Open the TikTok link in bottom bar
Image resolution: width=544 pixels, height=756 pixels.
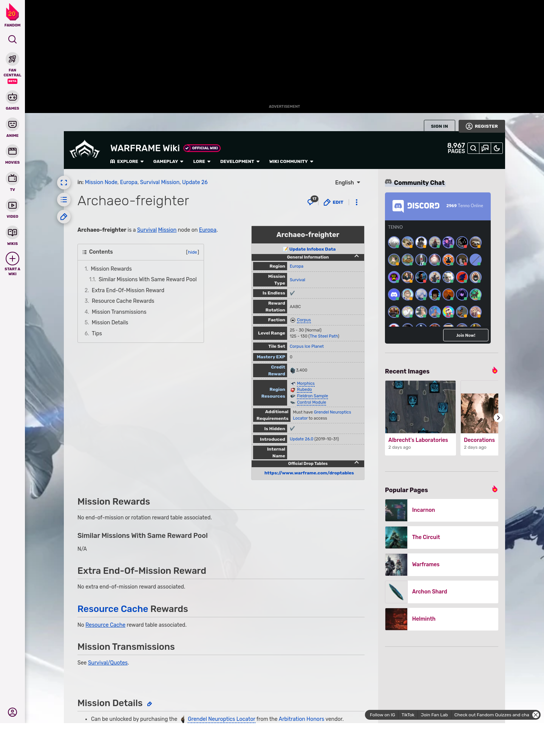pos(408,715)
